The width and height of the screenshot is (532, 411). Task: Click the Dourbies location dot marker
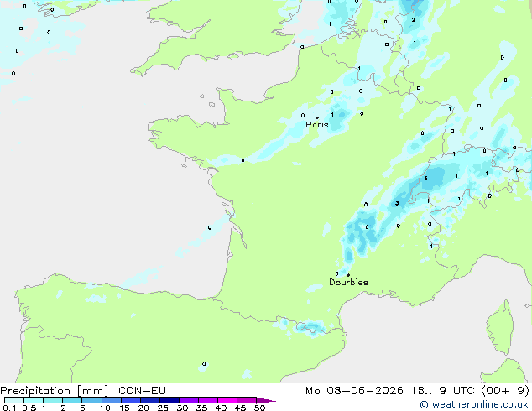click(x=348, y=275)
